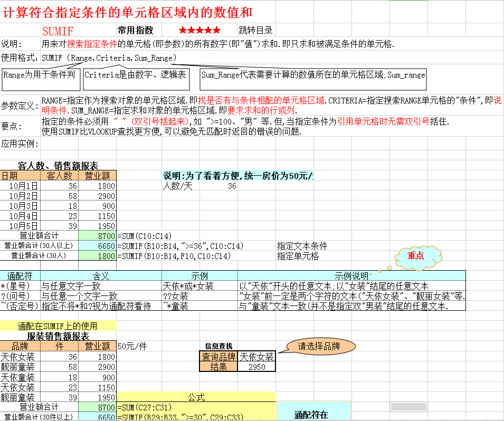Screen dimensions: 504x421
Task: Click the 常用指数 label cell
Action: pos(139,30)
